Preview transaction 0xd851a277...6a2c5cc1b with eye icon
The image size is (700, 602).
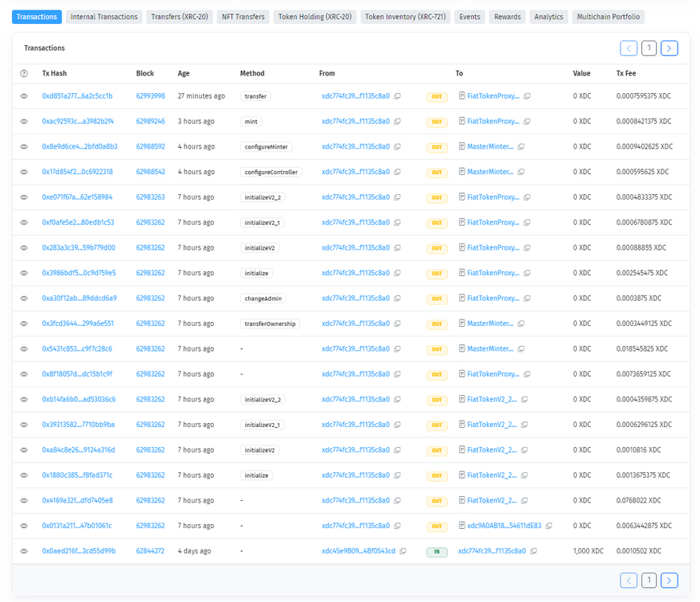pyautogui.click(x=24, y=96)
